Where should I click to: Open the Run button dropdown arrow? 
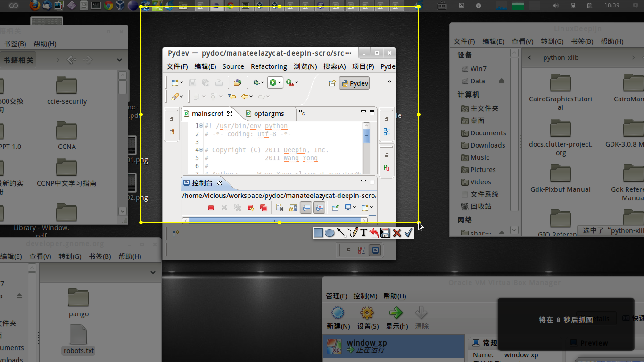[x=280, y=82]
